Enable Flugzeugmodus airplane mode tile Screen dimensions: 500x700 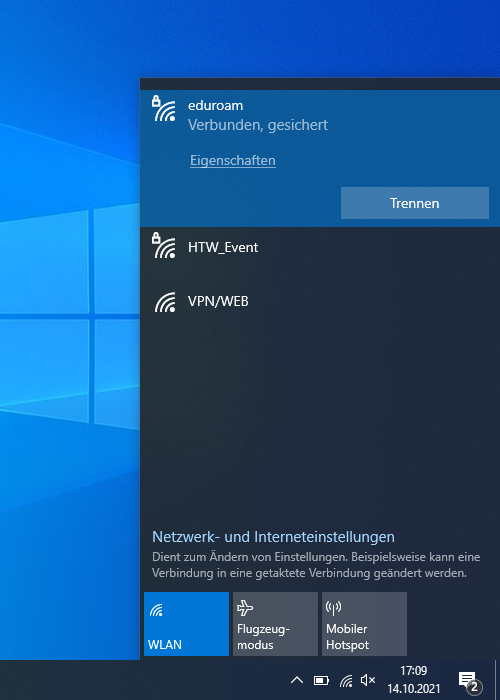[275, 624]
